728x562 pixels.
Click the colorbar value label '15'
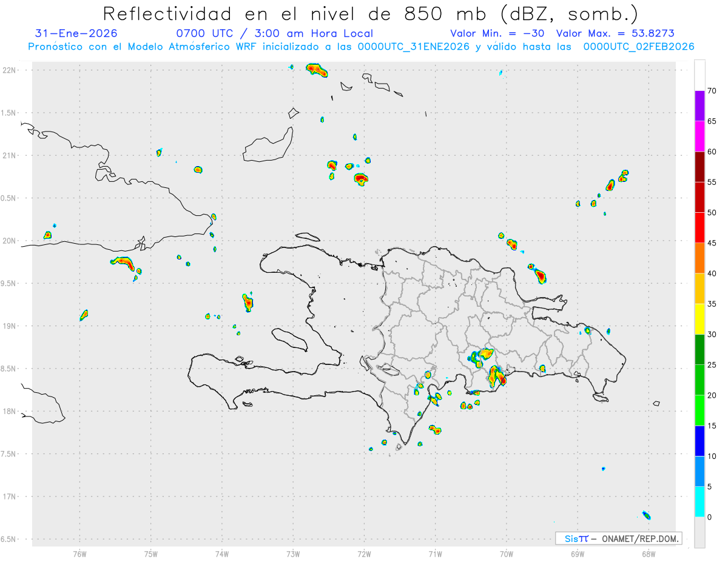pos(712,426)
